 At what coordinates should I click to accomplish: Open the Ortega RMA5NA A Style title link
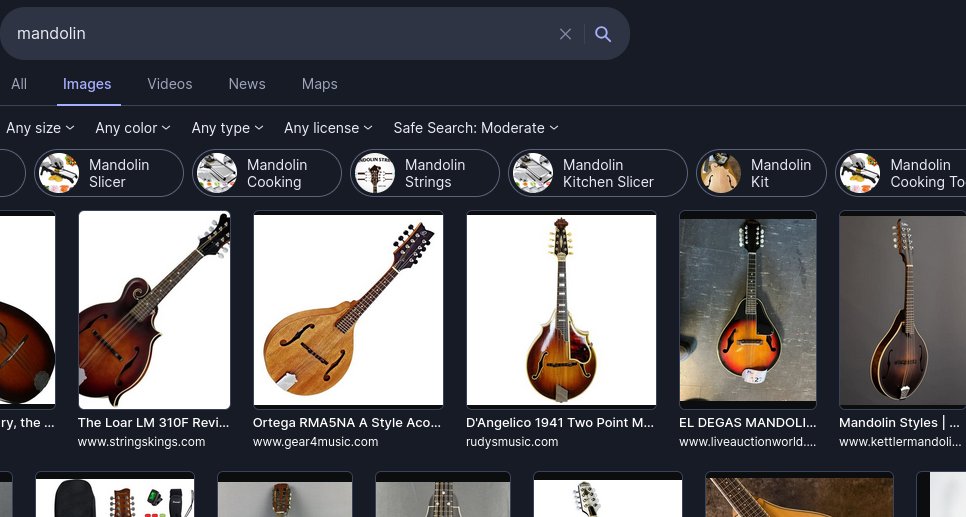(347, 423)
